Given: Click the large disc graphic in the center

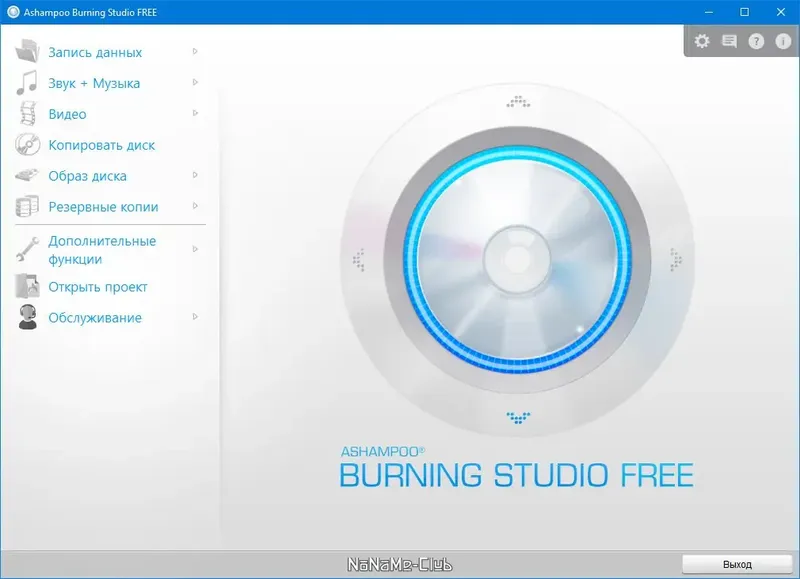Looking at the screenshot, I should pyautogui.click(x=518, y=259).
